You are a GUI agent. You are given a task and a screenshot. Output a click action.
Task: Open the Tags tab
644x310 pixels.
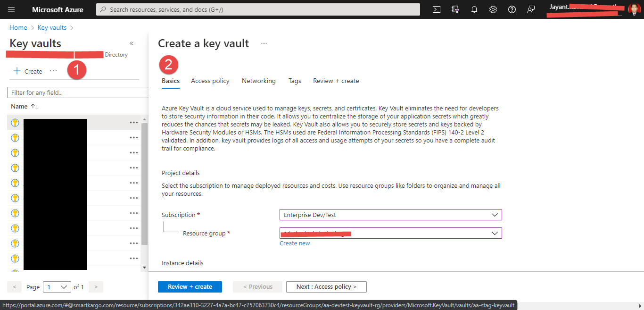pyautogui.click(x=295, y=81)
